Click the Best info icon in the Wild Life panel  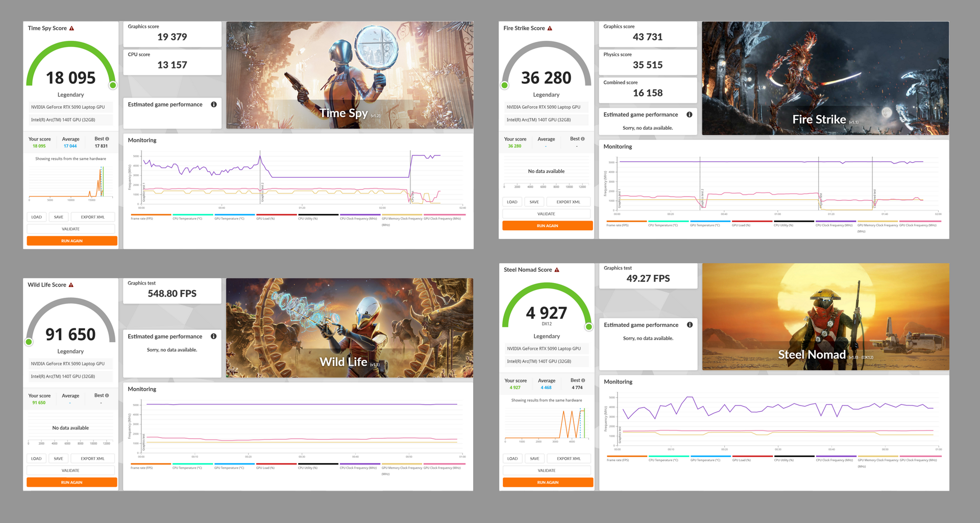pos(107,395)
